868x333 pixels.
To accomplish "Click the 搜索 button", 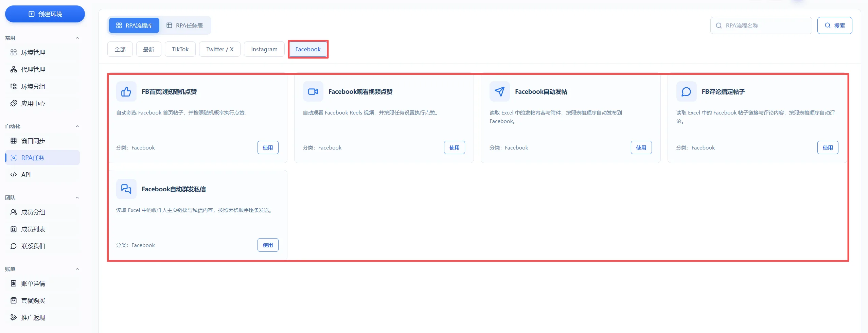I will coord(835,25).
